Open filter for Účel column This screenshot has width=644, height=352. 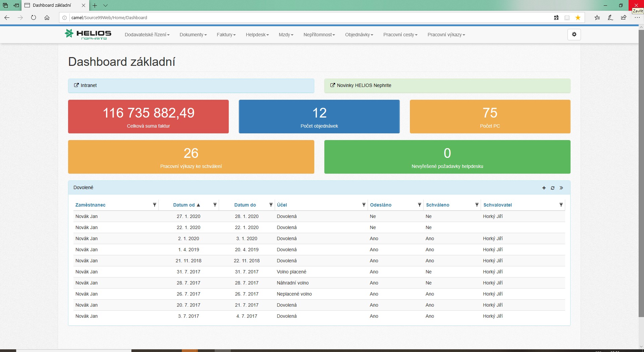[x=364, y=205]
